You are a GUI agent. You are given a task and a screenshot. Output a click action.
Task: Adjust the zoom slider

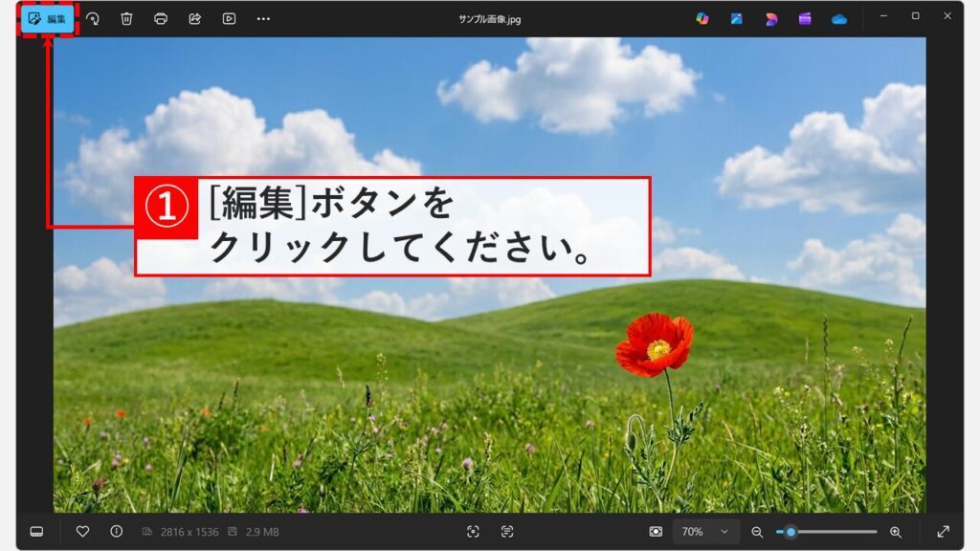tap(791, 534)
